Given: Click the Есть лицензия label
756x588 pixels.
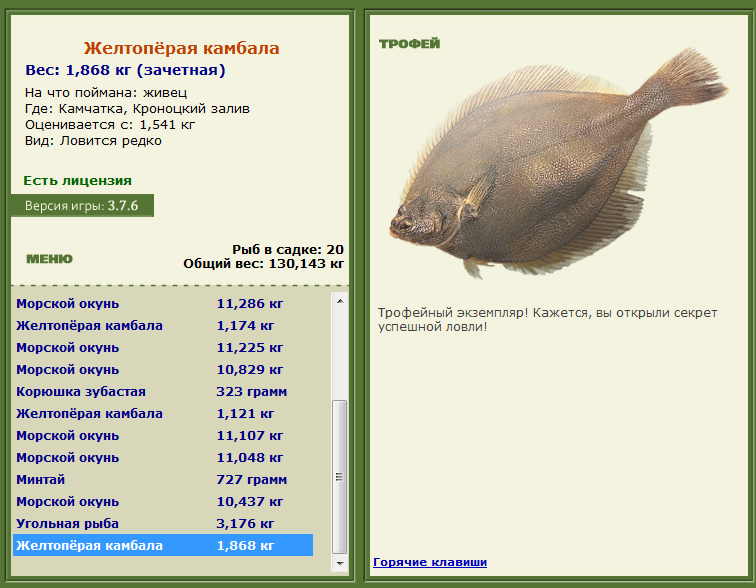Looking at the screenshot, I should 78,181.
